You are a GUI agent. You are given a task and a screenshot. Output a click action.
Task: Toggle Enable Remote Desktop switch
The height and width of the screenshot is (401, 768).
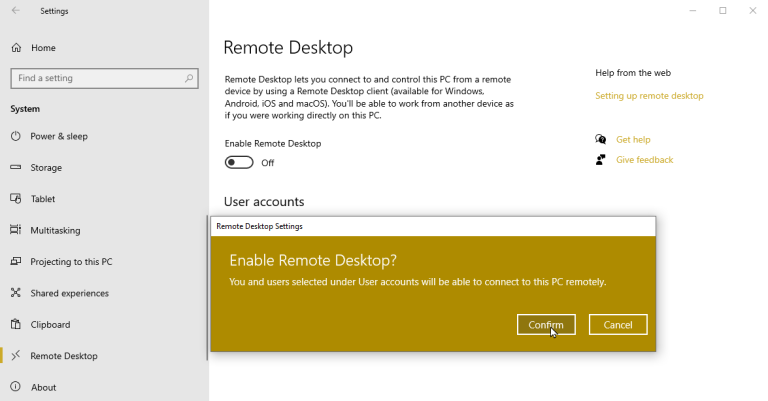coord(239,163)
